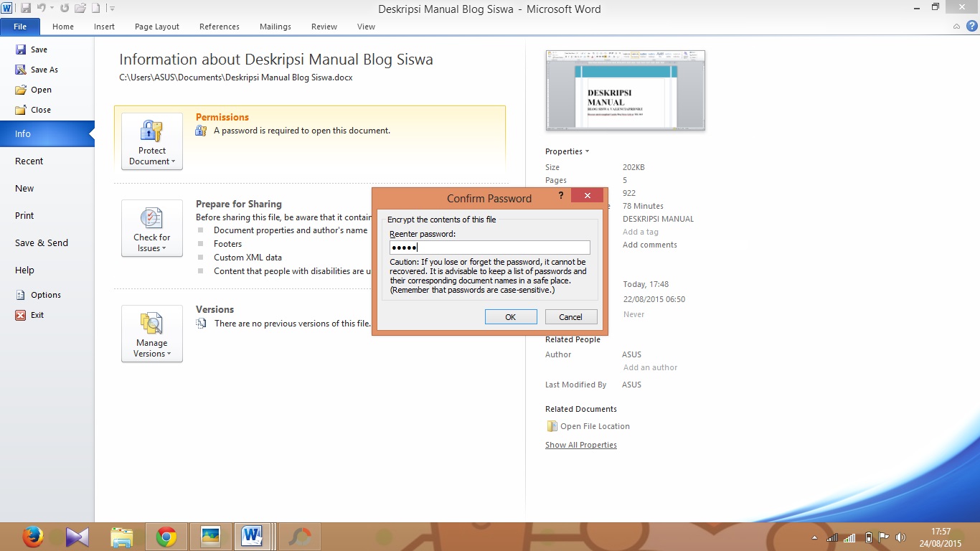Switch to the View ribbon tab
This screenshot has height=551, width=980.
coord(366,27)
